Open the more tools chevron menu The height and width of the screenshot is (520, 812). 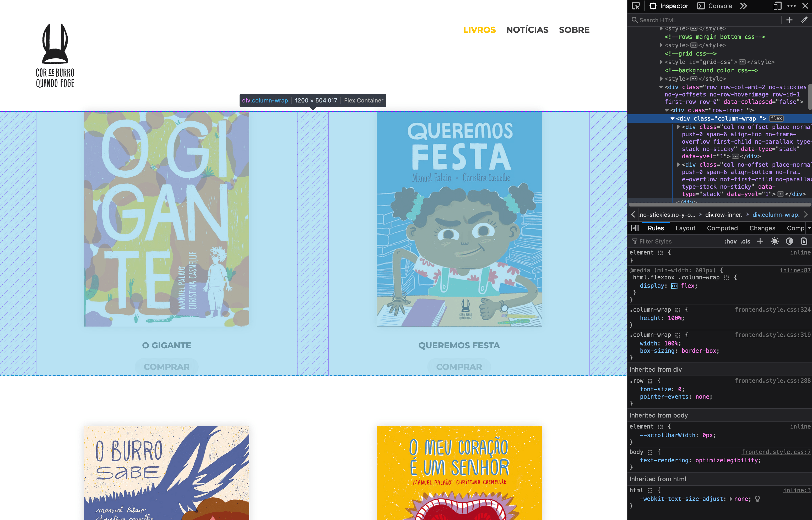tap(744, 6)
